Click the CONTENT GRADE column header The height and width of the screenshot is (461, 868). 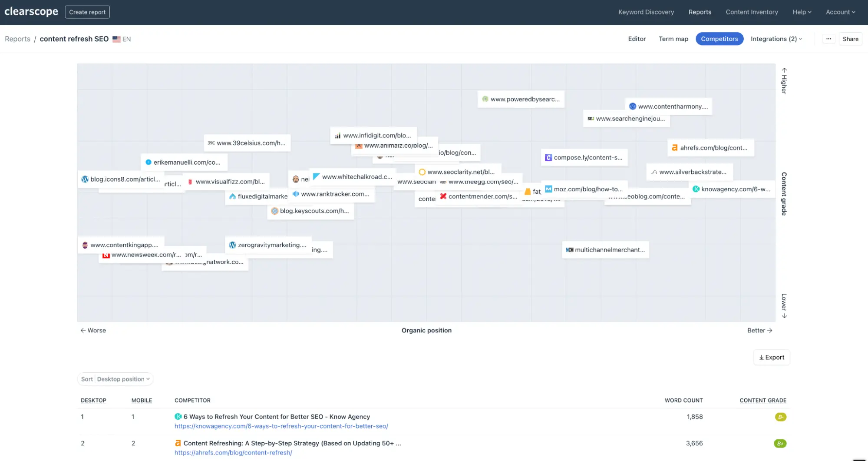(763, 400)
